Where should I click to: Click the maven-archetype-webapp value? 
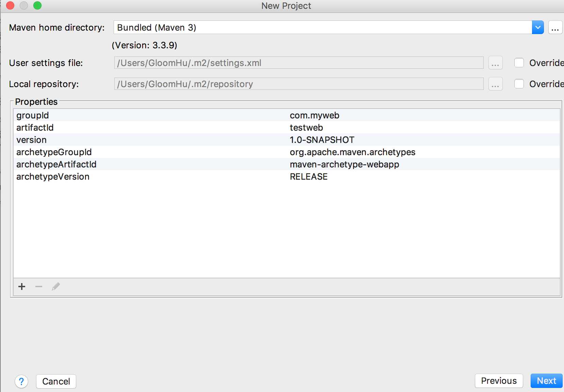point(344,164)
